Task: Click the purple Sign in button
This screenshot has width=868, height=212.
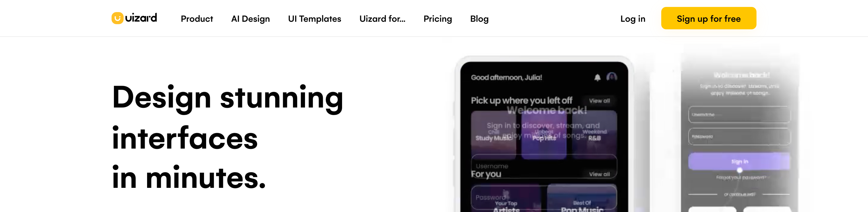Action: pyautogui.click(x=739, y=161)
